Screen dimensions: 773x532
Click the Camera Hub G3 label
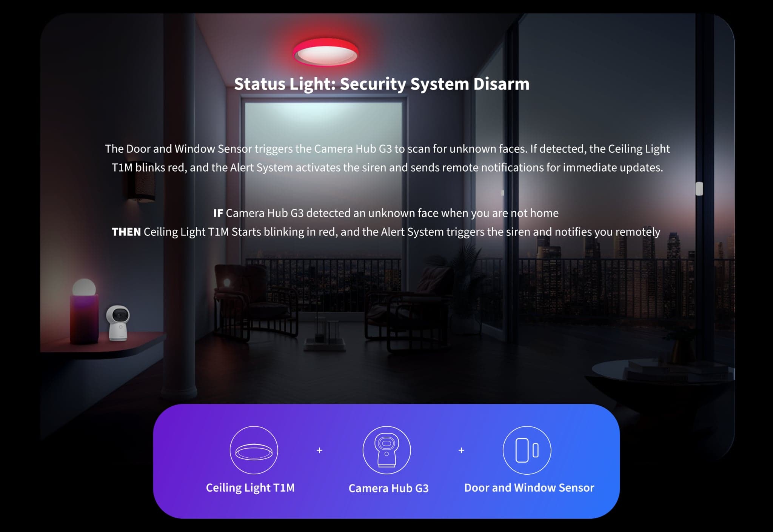point(388,488)
